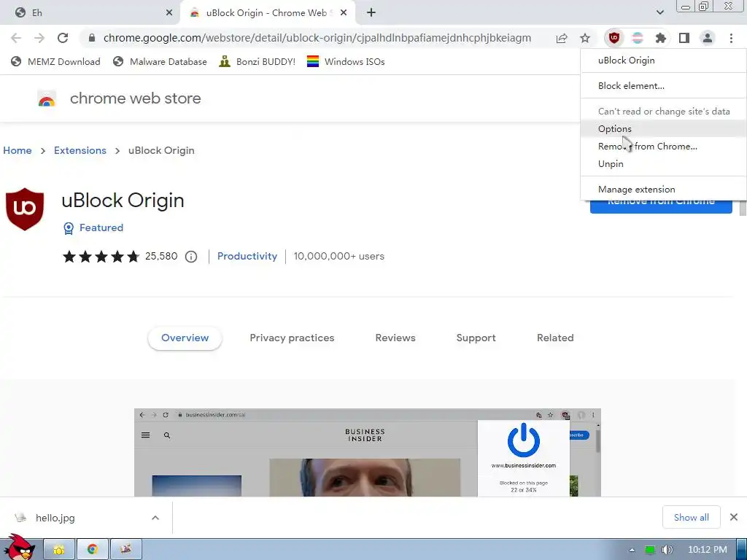Reload the current page
The height and width of the screenshot is (560, 747).
point(63,38)
